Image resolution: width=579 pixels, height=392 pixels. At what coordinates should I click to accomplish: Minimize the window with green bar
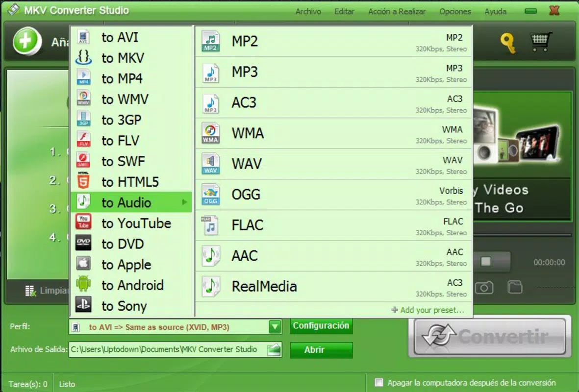[530, 11]
